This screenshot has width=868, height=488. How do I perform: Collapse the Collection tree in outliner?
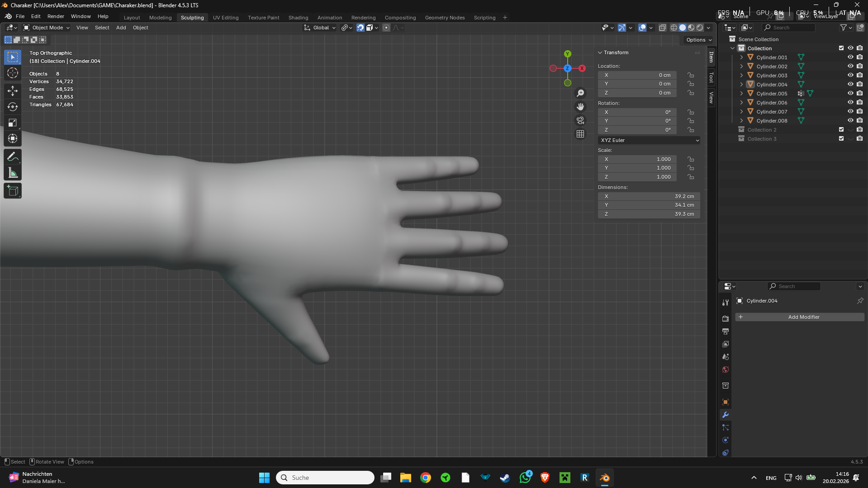coord(733,48)
